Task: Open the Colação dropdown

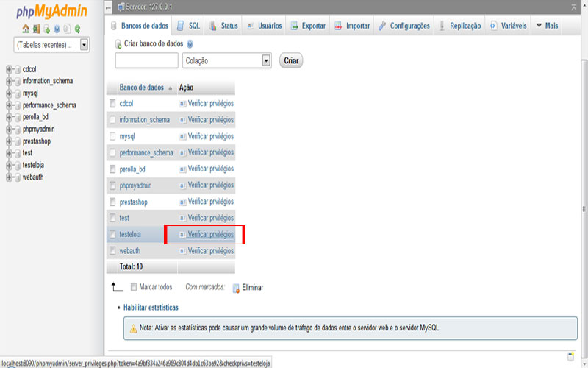Action: point(227,60)
